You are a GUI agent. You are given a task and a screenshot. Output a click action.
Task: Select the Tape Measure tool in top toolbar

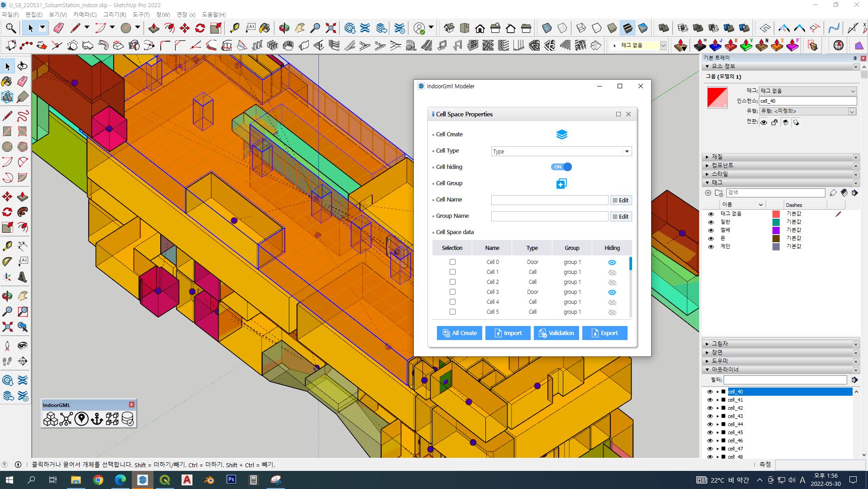point(235,29)
